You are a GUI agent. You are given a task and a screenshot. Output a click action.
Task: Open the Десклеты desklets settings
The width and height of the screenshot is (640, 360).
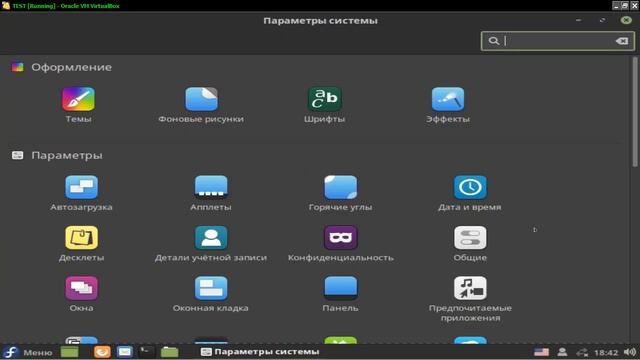tap(81, 238)
